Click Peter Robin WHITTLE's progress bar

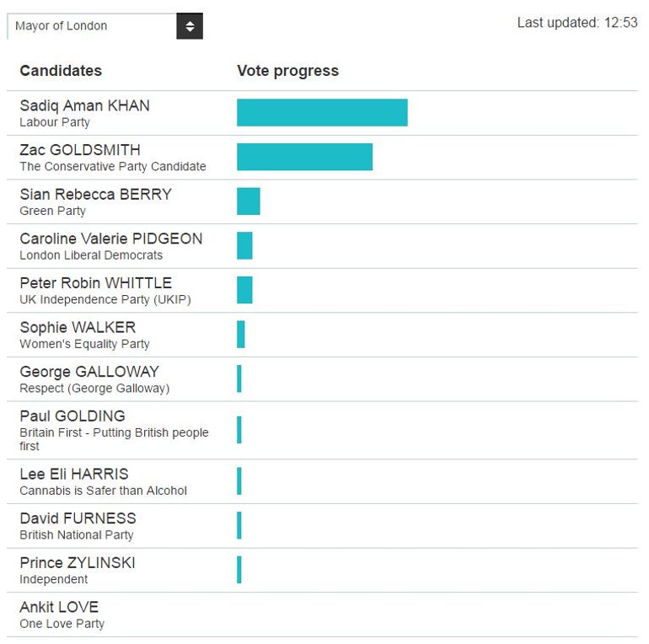coord(244,290)
